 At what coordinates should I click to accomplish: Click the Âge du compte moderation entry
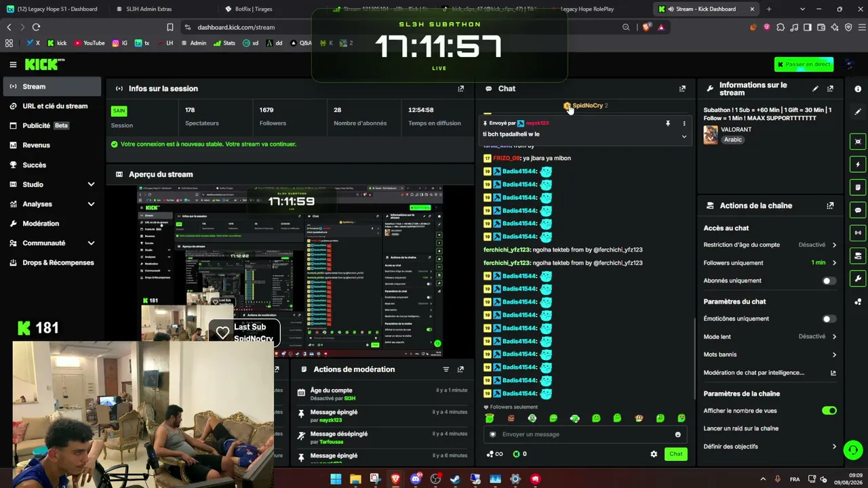point(382,394)
